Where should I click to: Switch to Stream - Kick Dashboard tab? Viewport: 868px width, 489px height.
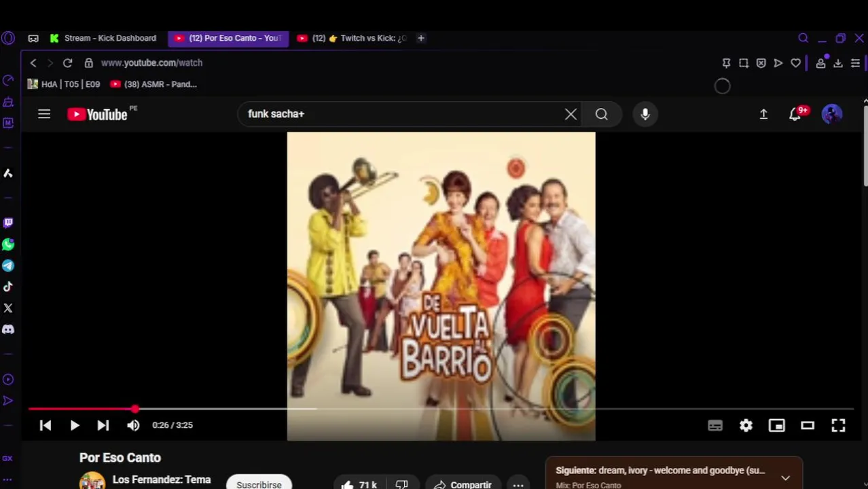pos(103,38)
